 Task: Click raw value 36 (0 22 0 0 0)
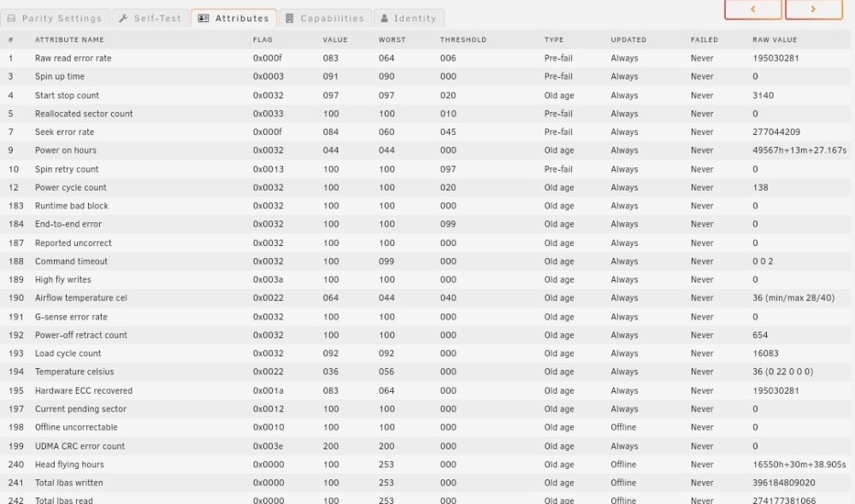(782, 372)
